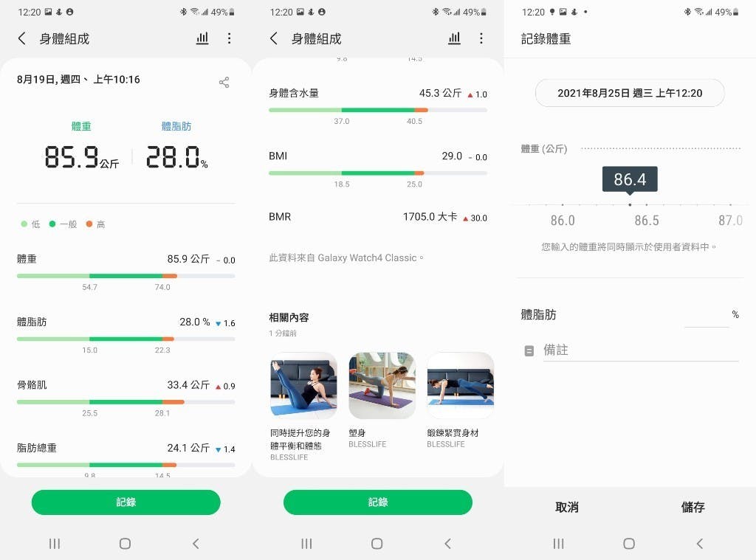Open 鍛鍊緊實身材 workout thumbnail

pyautogui.click(x=461, y=385)
